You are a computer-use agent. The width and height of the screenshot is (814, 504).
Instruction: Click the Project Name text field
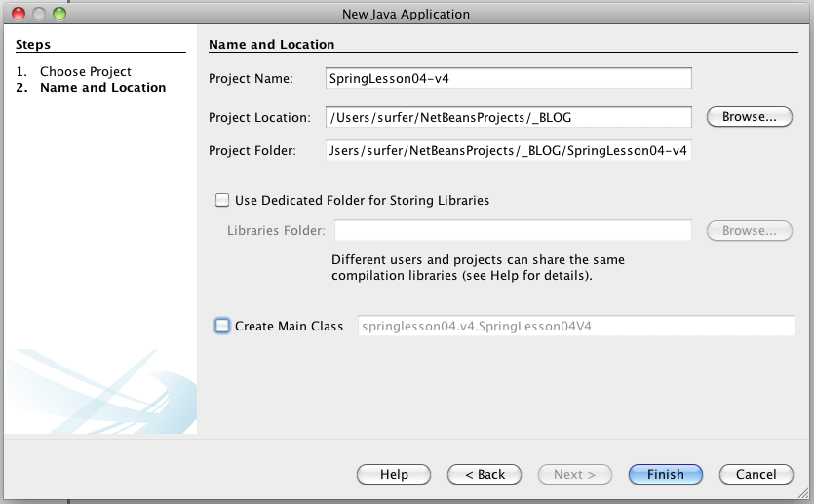pyautogui.click(x=509, y=78)
